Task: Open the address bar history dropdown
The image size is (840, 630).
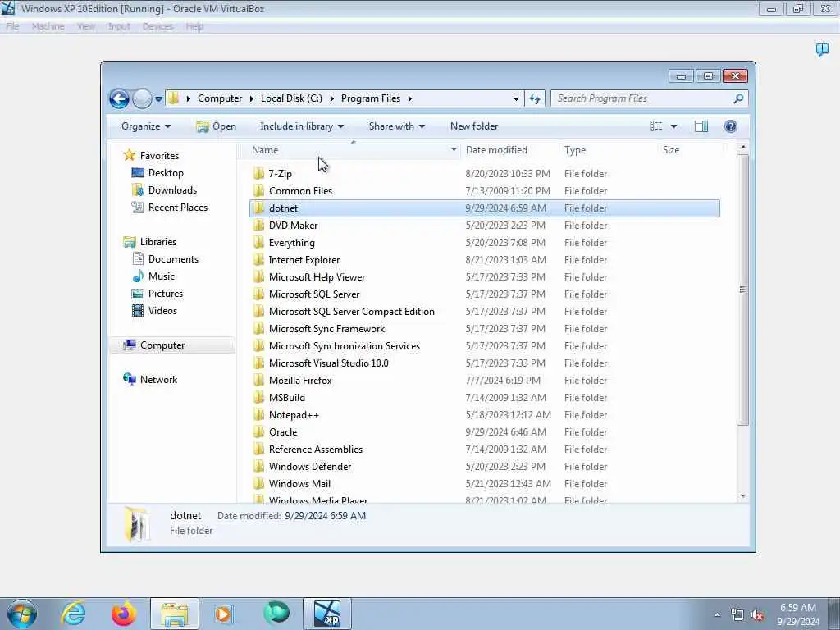Action: 516,98
